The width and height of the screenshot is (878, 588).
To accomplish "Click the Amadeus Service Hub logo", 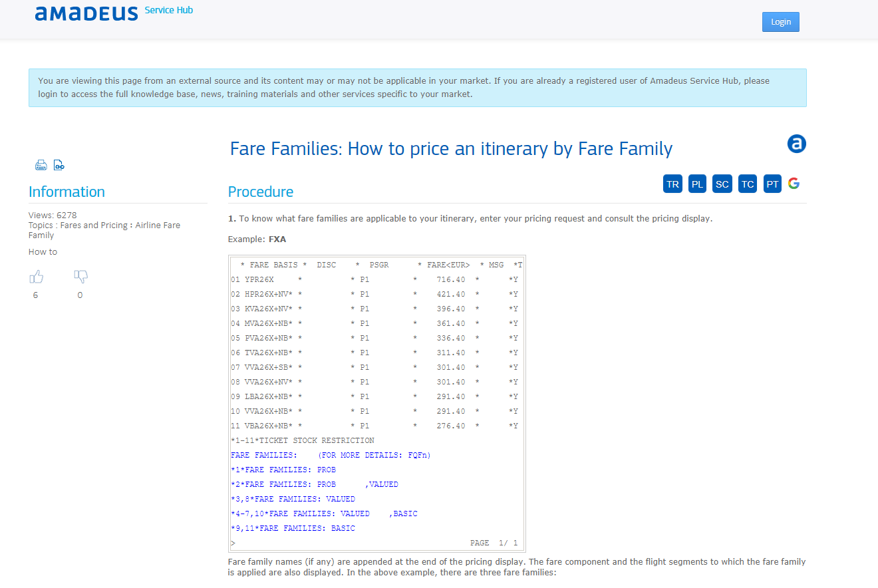I will 114,13.
